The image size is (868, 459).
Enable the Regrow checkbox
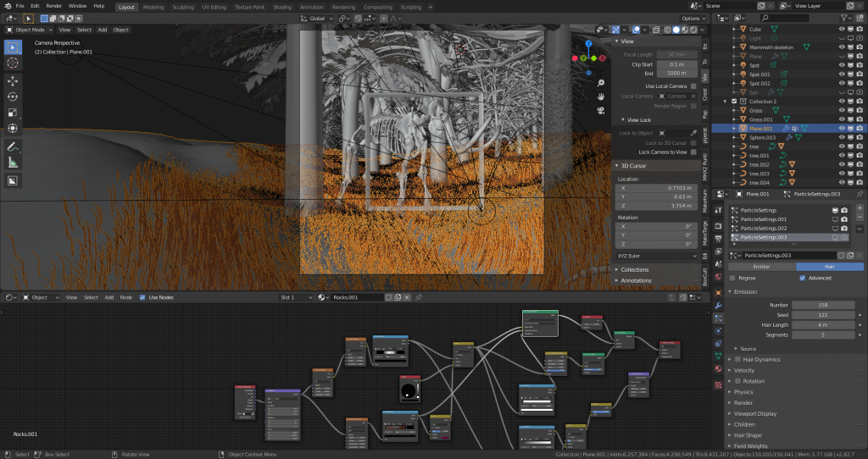(732, 278)
